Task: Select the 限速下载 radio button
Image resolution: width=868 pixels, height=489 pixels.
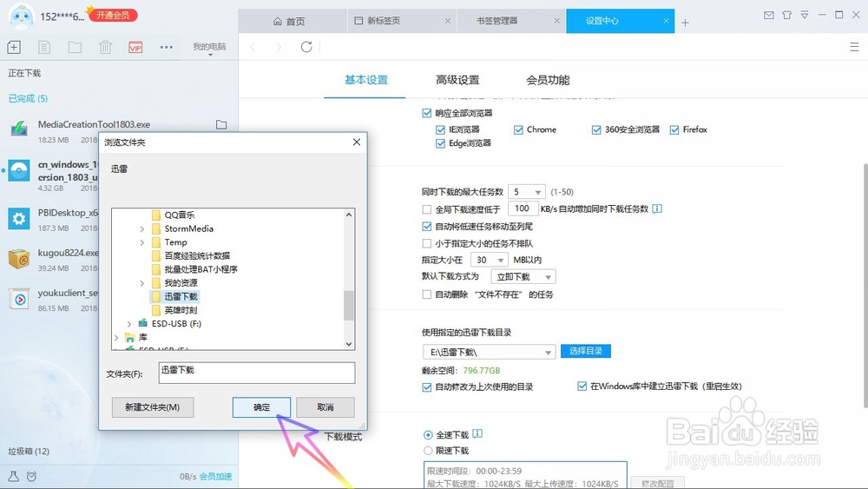Action: (428, 450)
